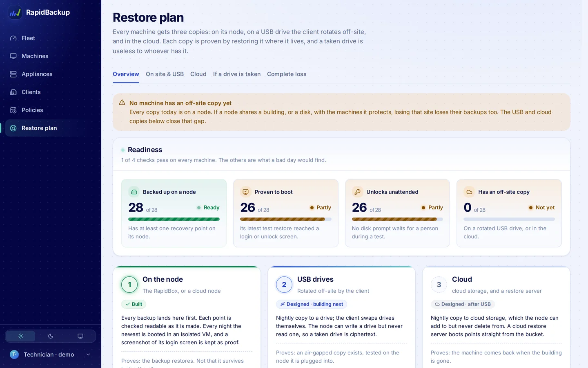
Task: Click the Unlocks unattended key icon
Action: [x=358, y=192]
